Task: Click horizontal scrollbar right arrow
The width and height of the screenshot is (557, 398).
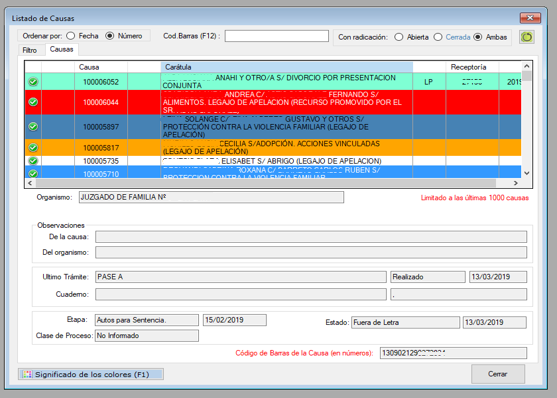Action: (515, 183)
